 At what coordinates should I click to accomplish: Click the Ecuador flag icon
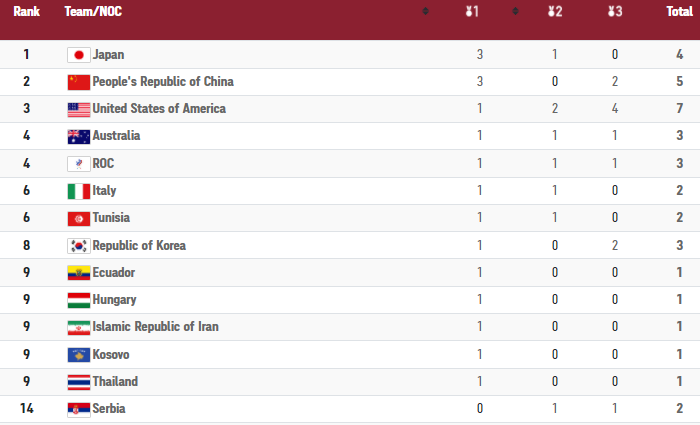point(79,273)
